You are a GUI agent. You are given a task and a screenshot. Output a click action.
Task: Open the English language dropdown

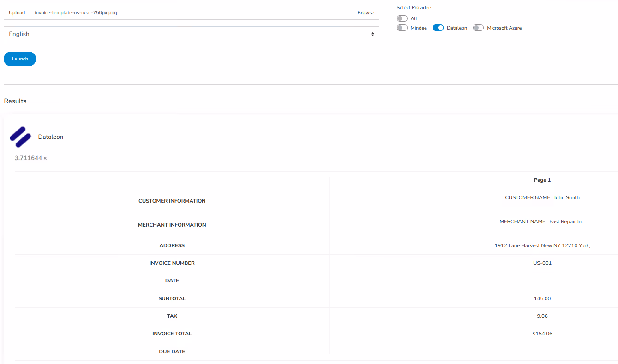(192, 34)
